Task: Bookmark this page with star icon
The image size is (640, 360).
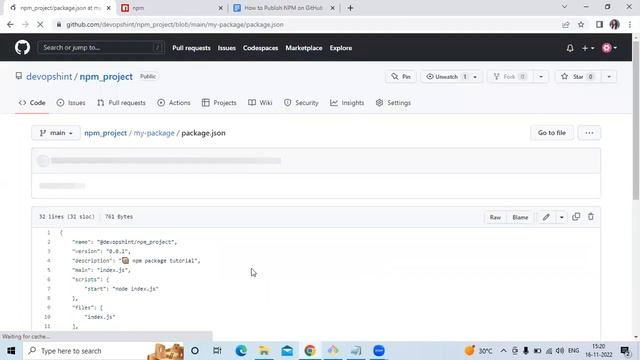Action: (x=581, y=24)
